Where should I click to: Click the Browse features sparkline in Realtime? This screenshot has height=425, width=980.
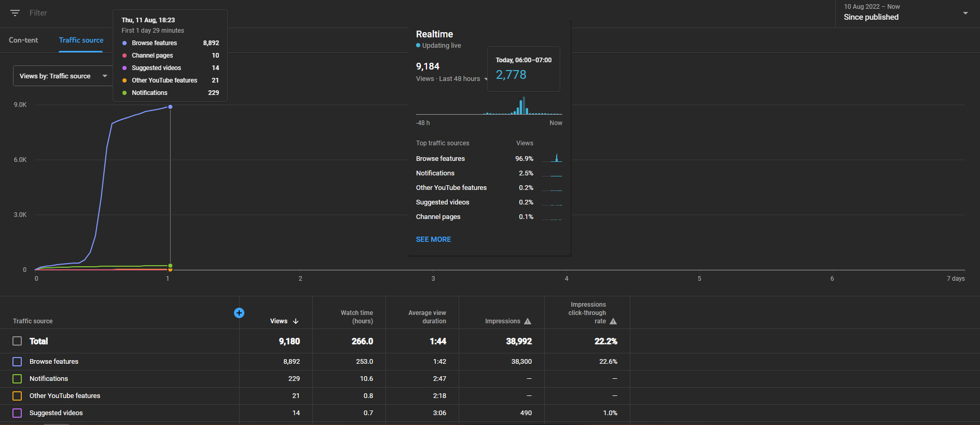click(x=552, y=158)
